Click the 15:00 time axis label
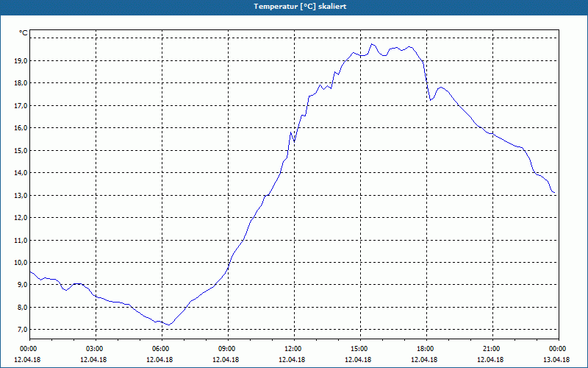 (x=360, y=349)
